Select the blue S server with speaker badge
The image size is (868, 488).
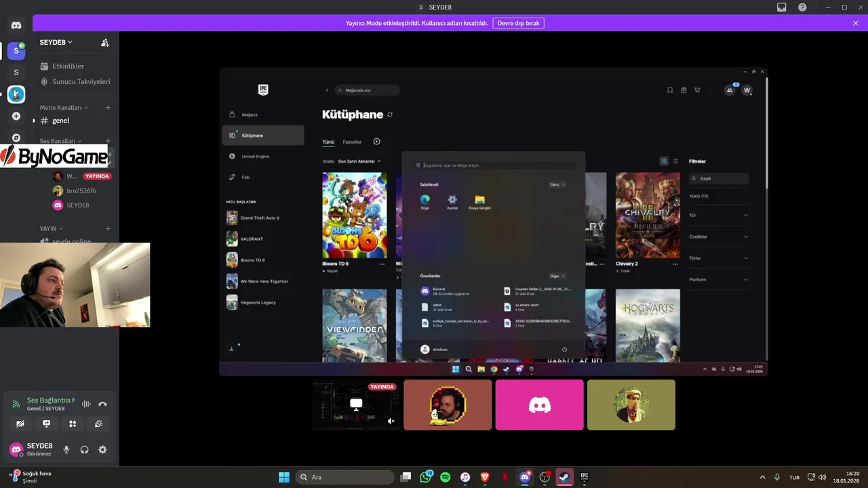tap(16, 50)
